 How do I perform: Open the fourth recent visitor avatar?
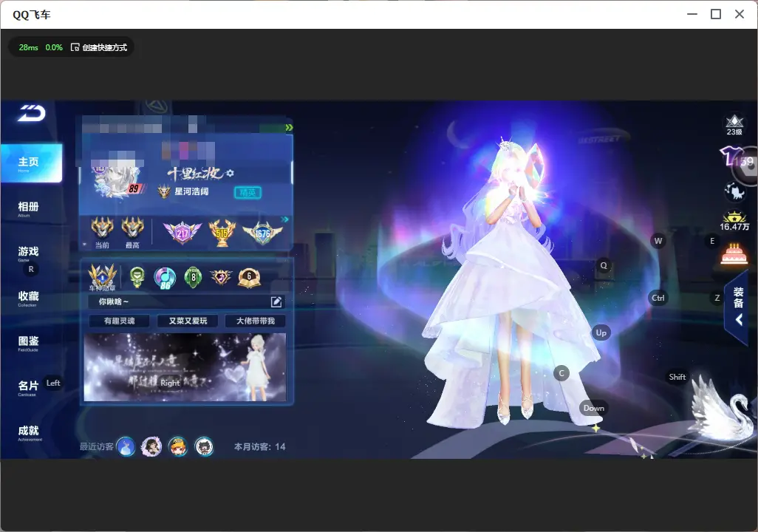(204, 446)
